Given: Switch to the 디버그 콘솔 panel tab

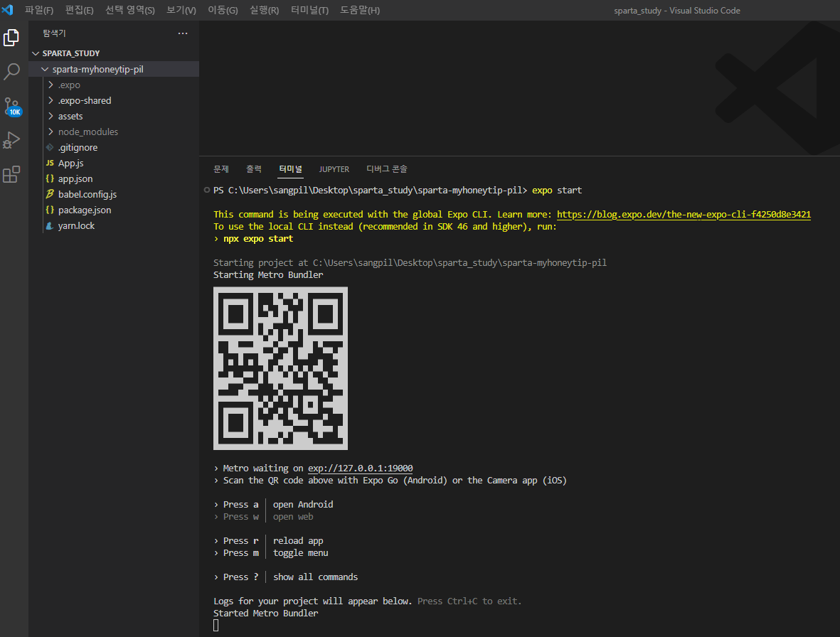Looking at the screenshot, I should pyautogui.click(x=387, y=169).
